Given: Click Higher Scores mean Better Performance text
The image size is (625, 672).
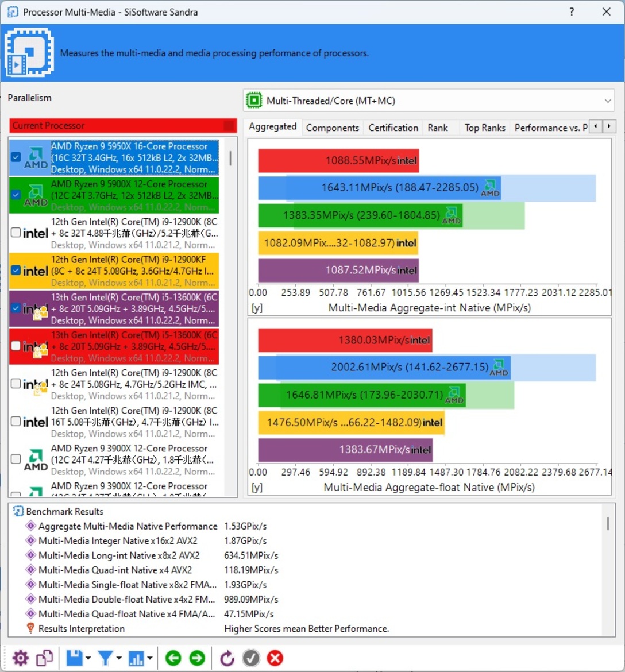Looking at the screenshot, I should pos(307,629).
